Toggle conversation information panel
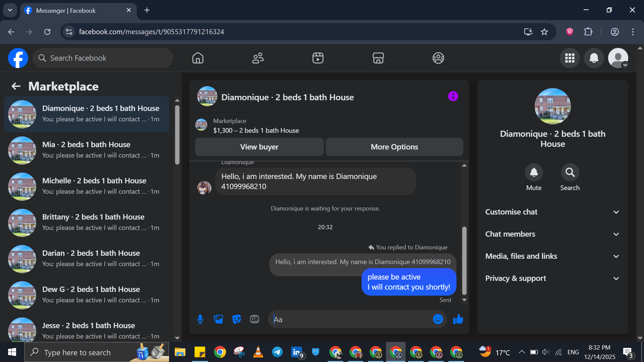644x362 pixels. 453,97
